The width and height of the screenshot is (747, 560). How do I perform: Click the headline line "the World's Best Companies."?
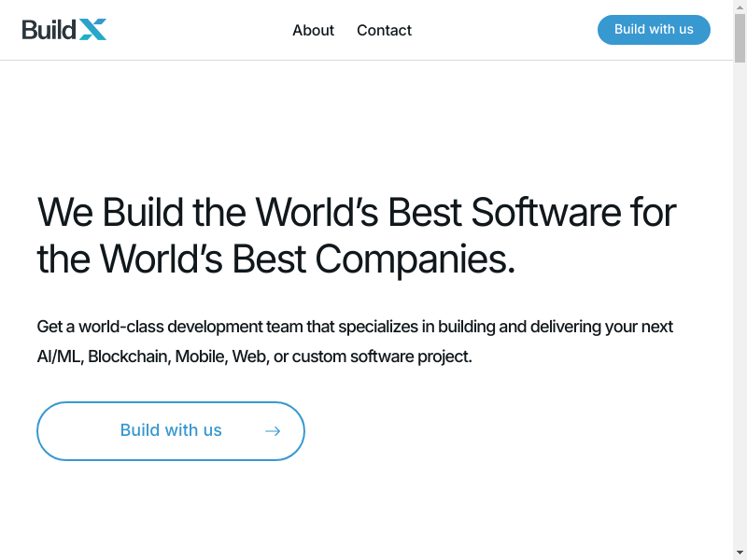tap(275, 259)
